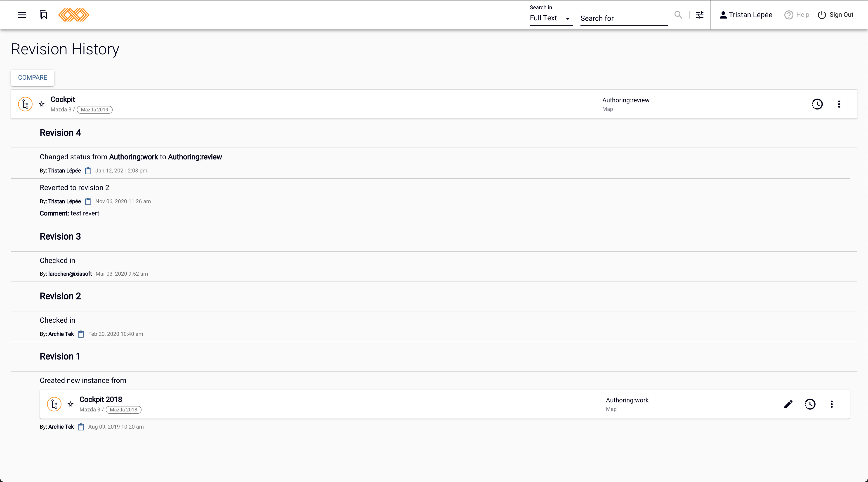Click the Cockpit 2018 map type icon
The width and height of the screenshot is (868, 482).
pyautogui.click(x=54, y=404)
